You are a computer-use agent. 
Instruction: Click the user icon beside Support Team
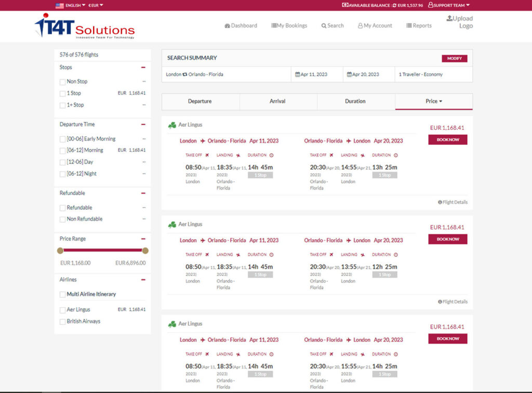(431, 5)
